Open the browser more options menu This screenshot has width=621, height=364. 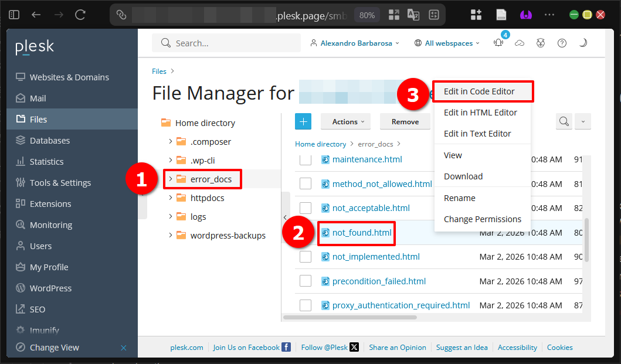pyautogui.click(x=549, y=15)
